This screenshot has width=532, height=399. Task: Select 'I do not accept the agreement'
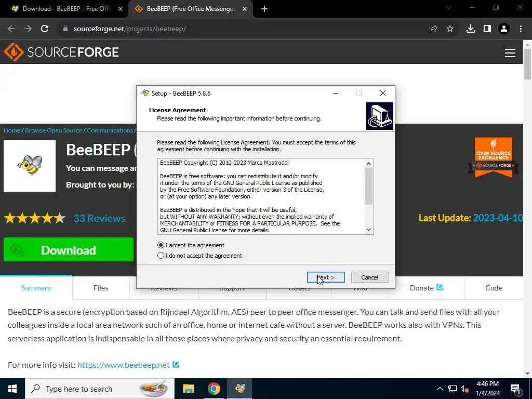pyautogui.click(x=200, y=256)
